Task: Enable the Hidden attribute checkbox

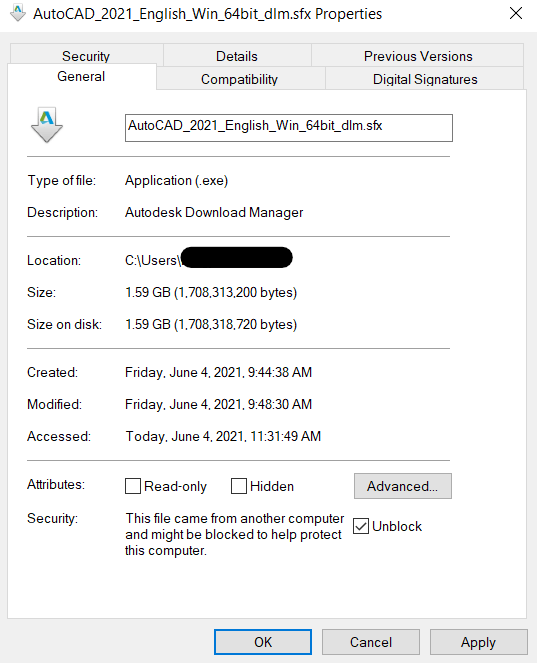Action: pyautogui.click(x=239, y=486)
